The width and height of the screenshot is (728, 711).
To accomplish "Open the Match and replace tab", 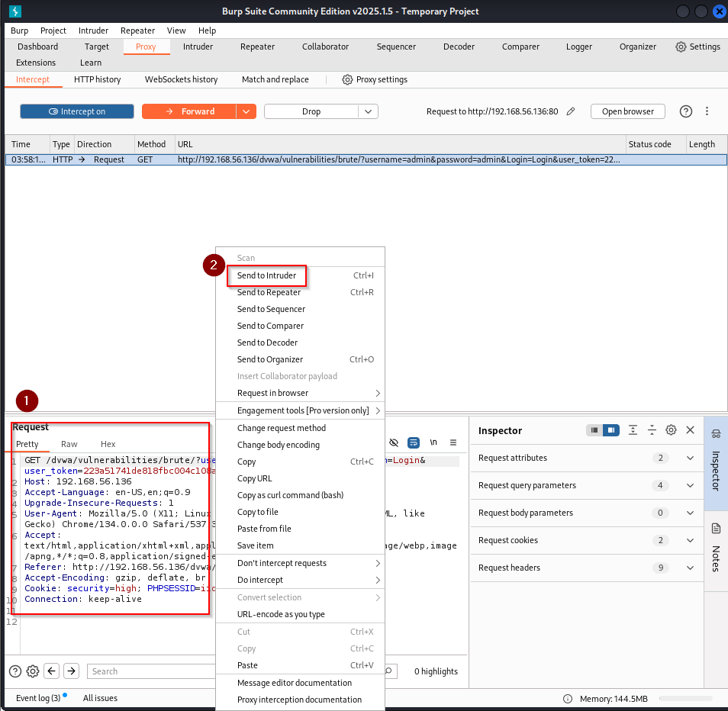I will click(x=275, y=79).
